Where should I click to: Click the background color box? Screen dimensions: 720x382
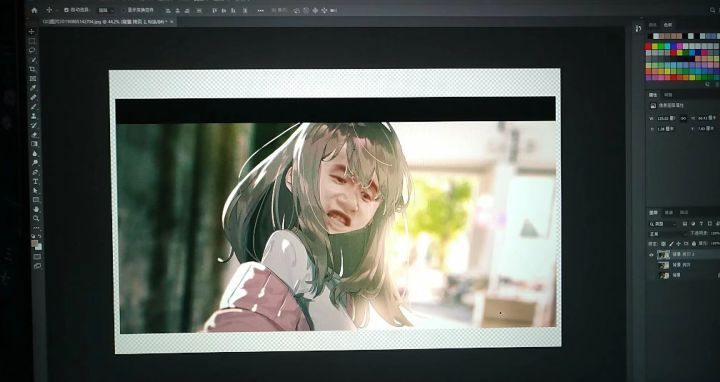(39, 247)
